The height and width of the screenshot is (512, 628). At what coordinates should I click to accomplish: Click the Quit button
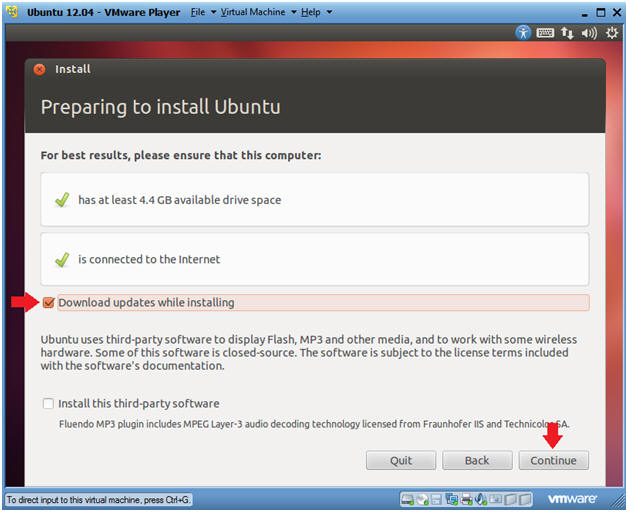tap(401, 460)
